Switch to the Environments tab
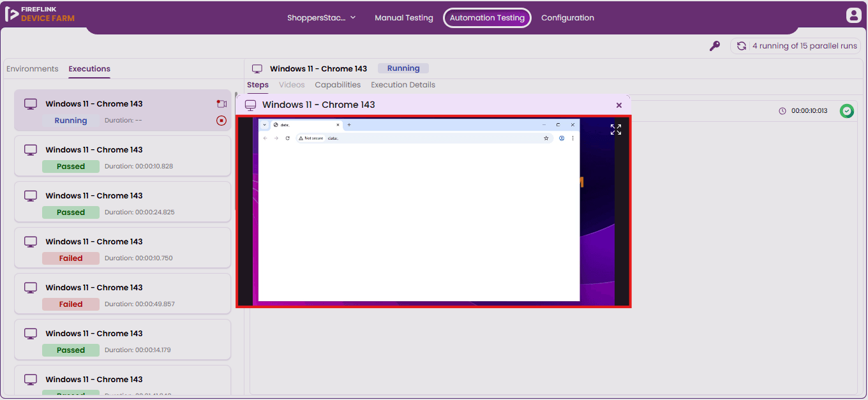The height and width of the screenshot is (400, 868). 33,69
